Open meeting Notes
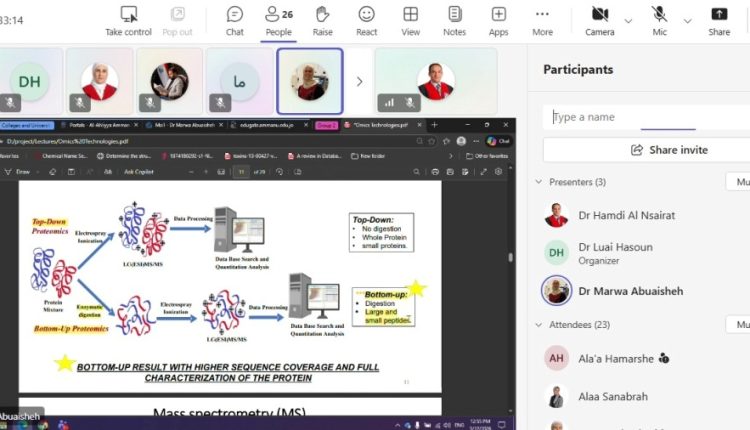The image size is (750, 430). [x=454, y=20]
